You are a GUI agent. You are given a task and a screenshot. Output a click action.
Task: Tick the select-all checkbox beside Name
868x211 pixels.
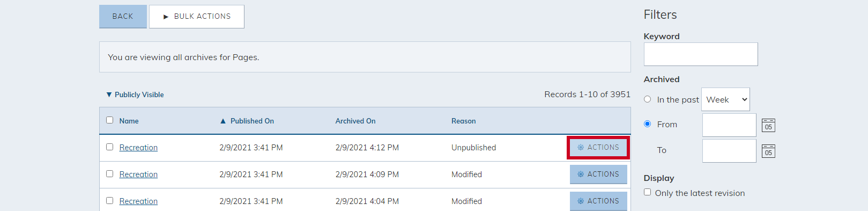[110, 120]
